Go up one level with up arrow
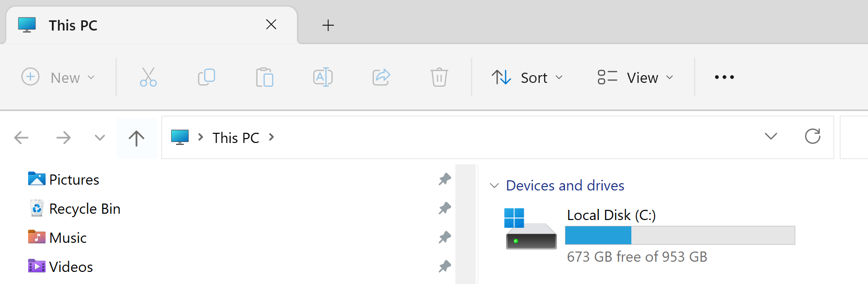The image size is (868, 284). [x=137, y=138]
